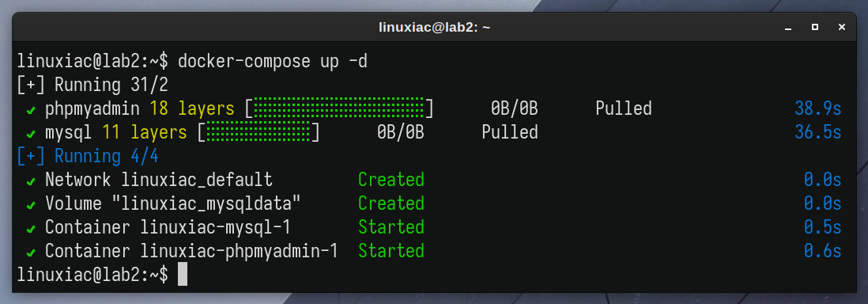Image resolution: width=868 pixels, height=304 pixels.
Task: Click the green checkmark beside phpmyadmin
Action: 31,109
